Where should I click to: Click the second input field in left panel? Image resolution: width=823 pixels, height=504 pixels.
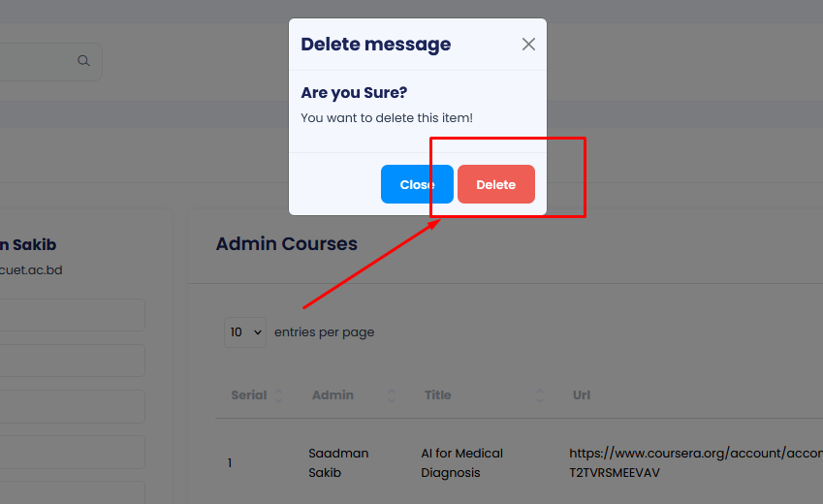(x=73, y=361)
